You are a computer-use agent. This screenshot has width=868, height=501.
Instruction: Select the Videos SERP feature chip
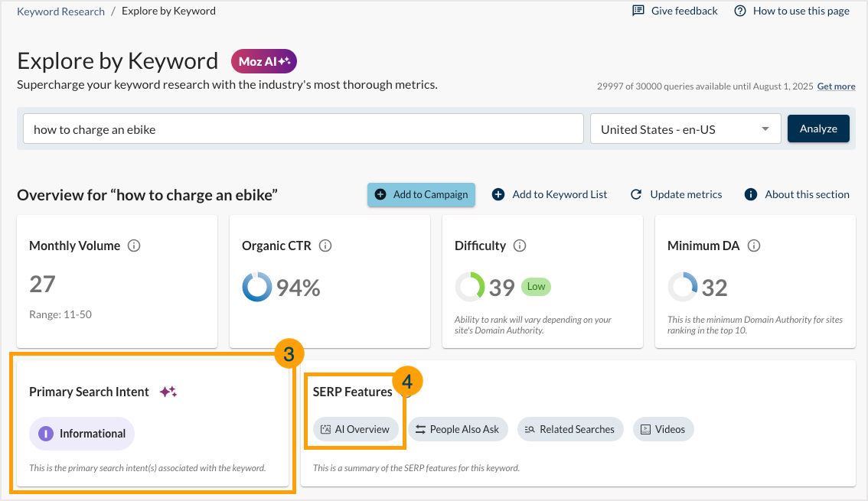663,429
